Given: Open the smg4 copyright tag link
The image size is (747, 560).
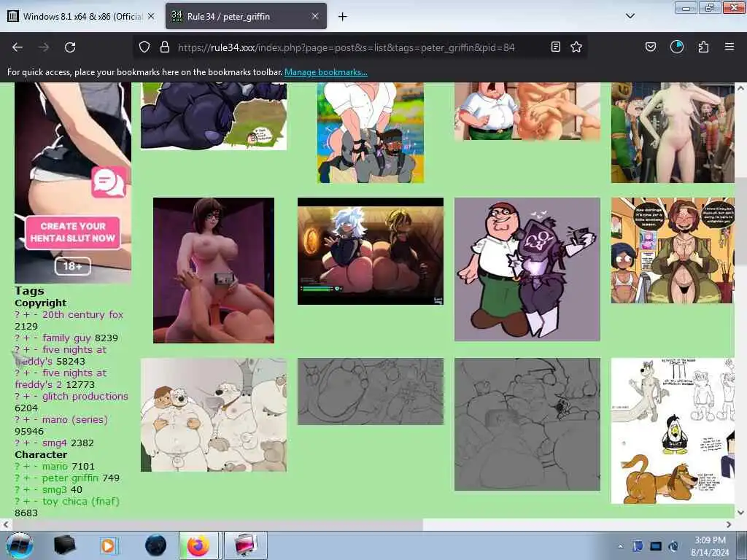Looking at the screenshot, I should pyautogui.click(x=54, y=443).
